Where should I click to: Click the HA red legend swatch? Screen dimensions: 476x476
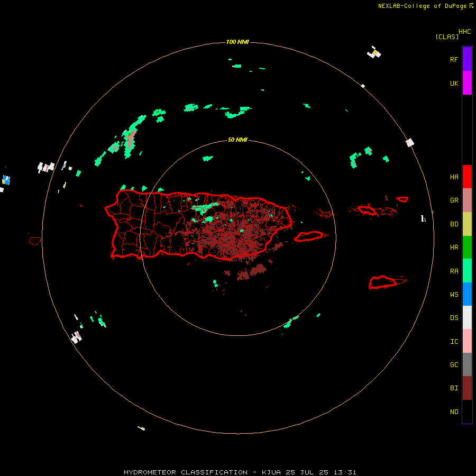467,177
